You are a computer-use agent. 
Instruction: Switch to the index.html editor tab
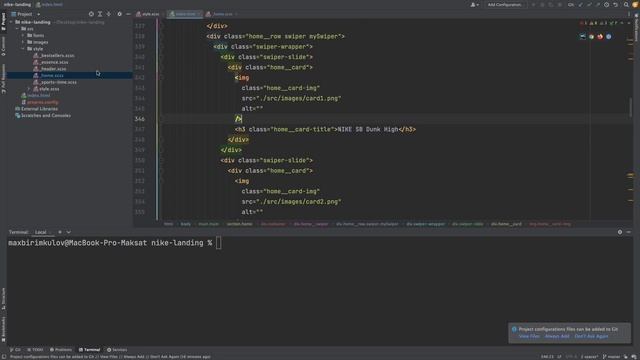(x=185, y=14)
